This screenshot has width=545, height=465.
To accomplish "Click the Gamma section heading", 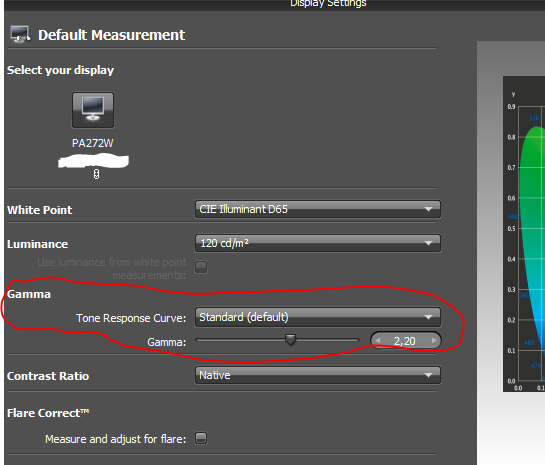I will point(29,294).
